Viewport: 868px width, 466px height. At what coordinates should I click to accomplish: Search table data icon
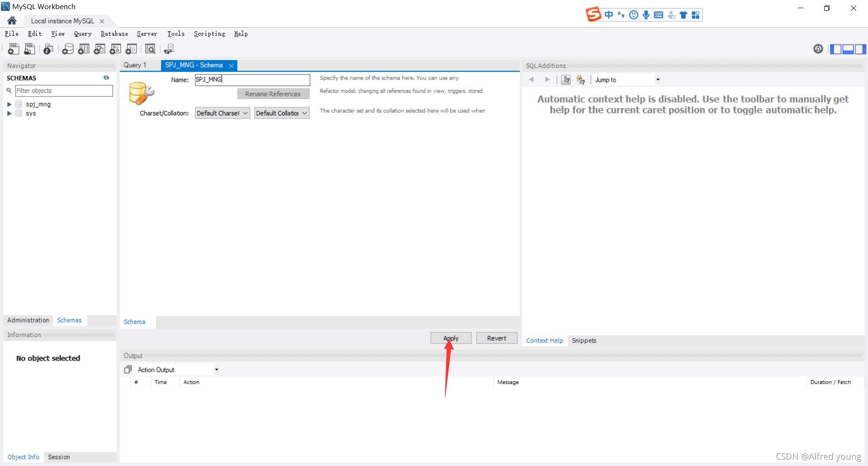pos(150,49)
